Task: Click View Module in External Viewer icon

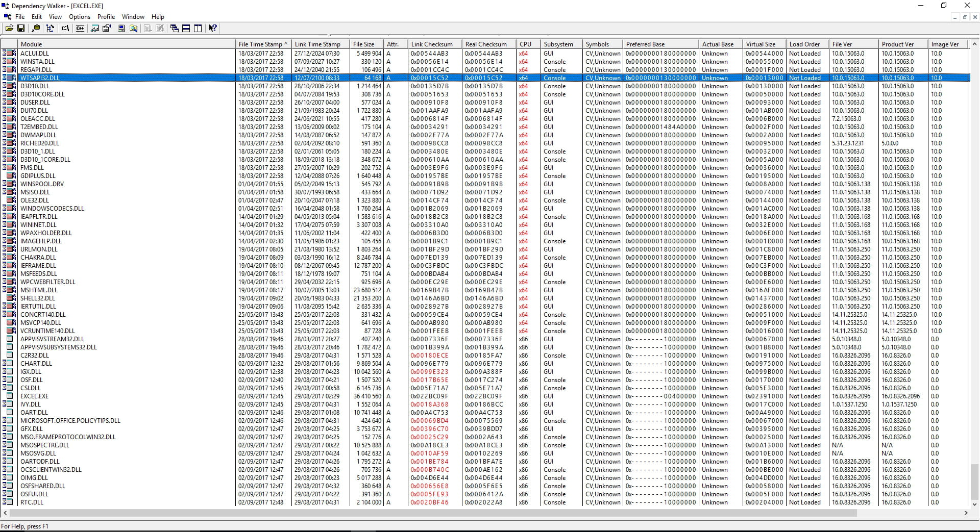Action: click(95, 29)
